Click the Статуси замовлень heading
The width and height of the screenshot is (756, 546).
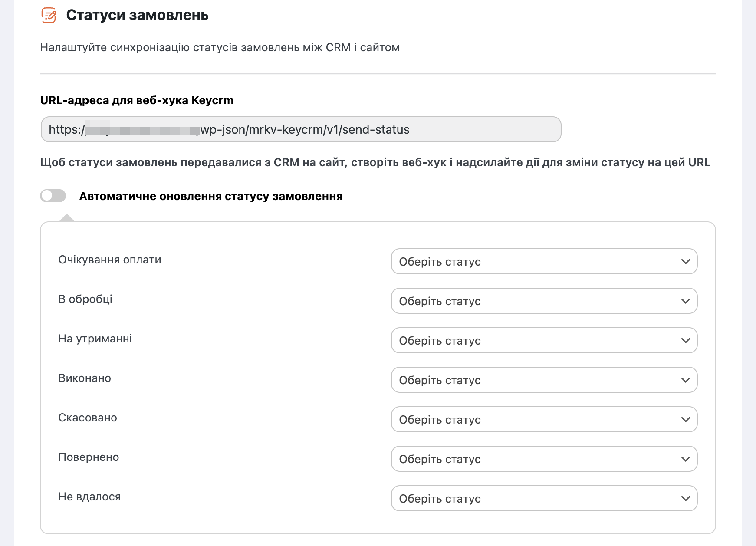137,15
